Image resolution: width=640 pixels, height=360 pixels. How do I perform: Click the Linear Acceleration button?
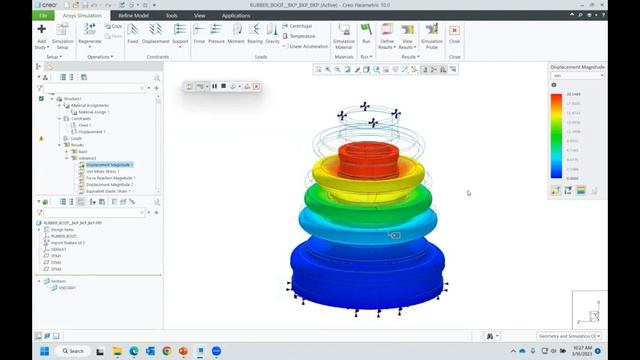coord(305,47)
